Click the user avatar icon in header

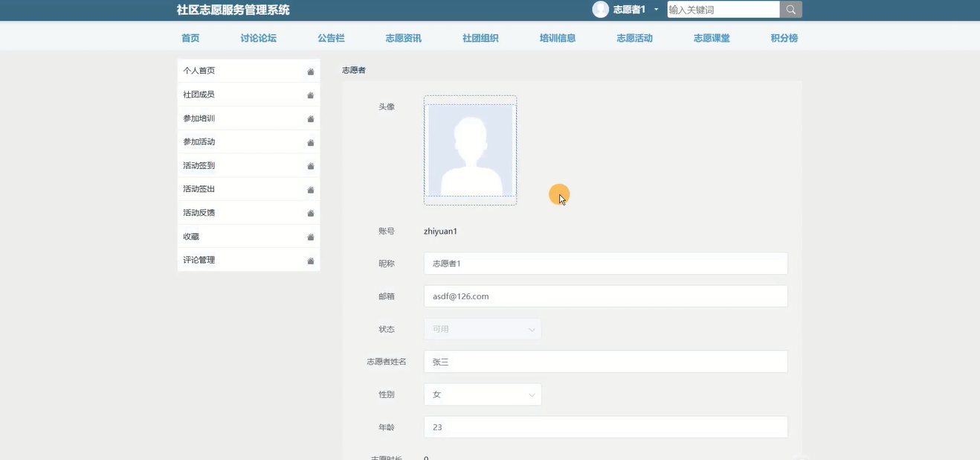click(x=600, y=10)
